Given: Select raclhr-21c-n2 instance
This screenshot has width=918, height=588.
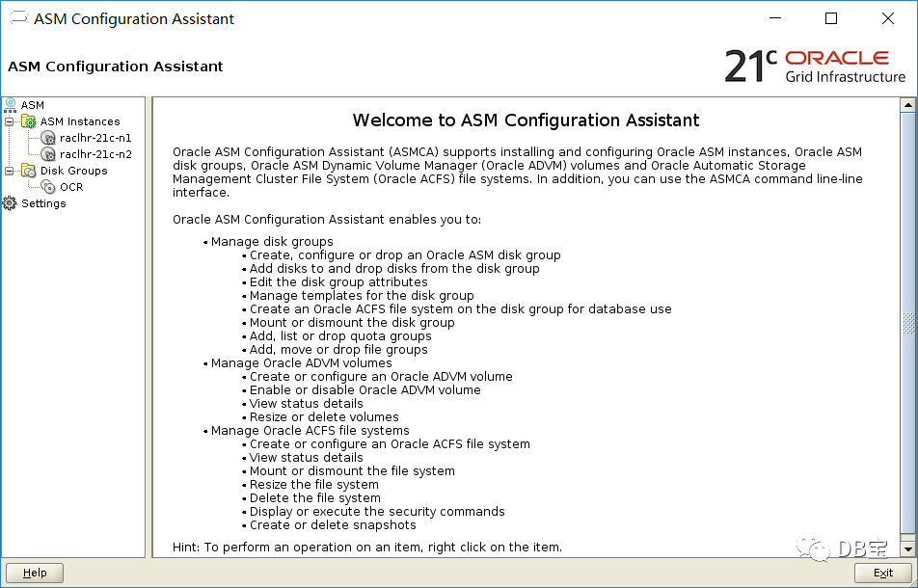Looking at the screenshot, I should (x=95, y=154).
